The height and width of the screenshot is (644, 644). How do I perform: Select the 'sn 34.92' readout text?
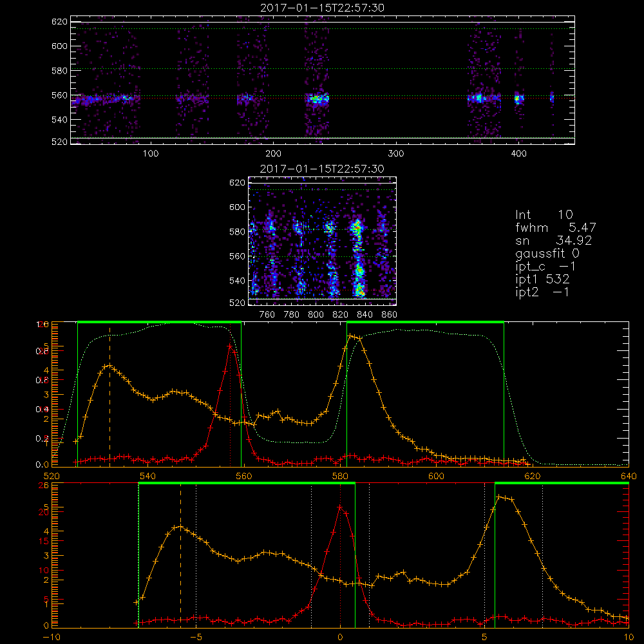(553, 240)
